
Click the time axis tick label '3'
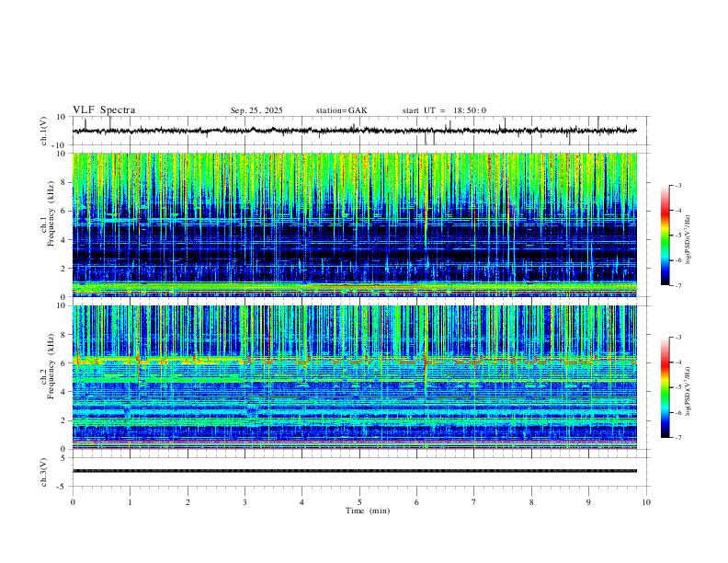coord(245,502)
